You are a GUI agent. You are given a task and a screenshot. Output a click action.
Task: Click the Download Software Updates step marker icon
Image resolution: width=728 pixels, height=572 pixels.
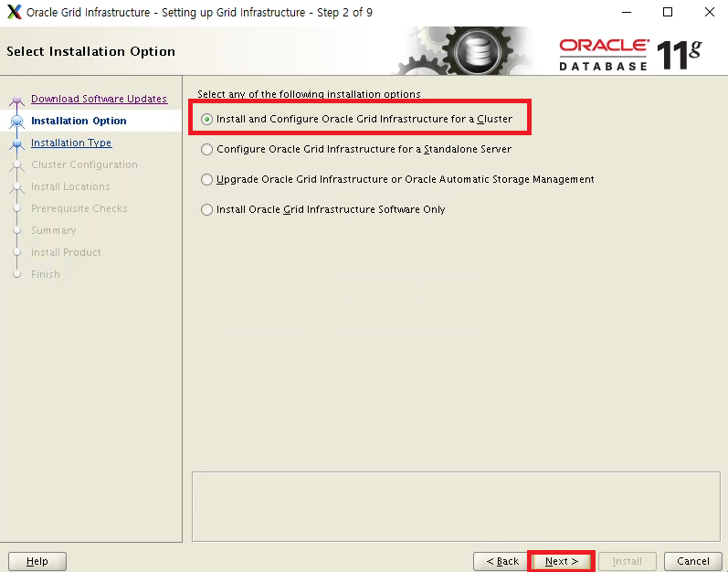tap(17, 100)
